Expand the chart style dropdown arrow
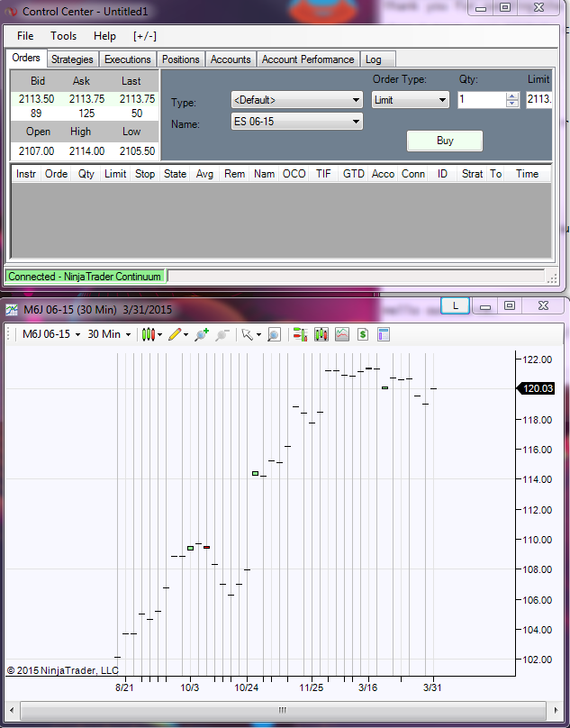Viewport: 570px width, 728px height. [160, 334]
